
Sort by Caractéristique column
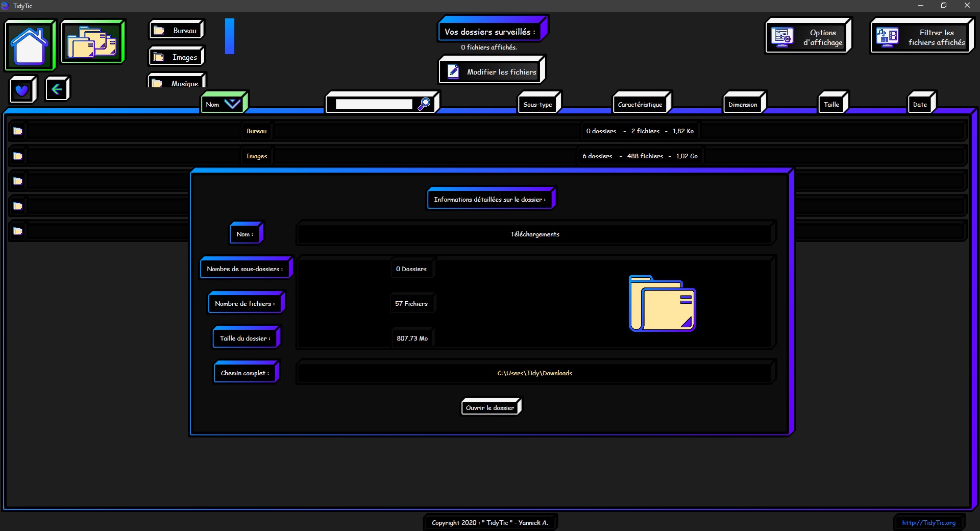coord(640,104)
